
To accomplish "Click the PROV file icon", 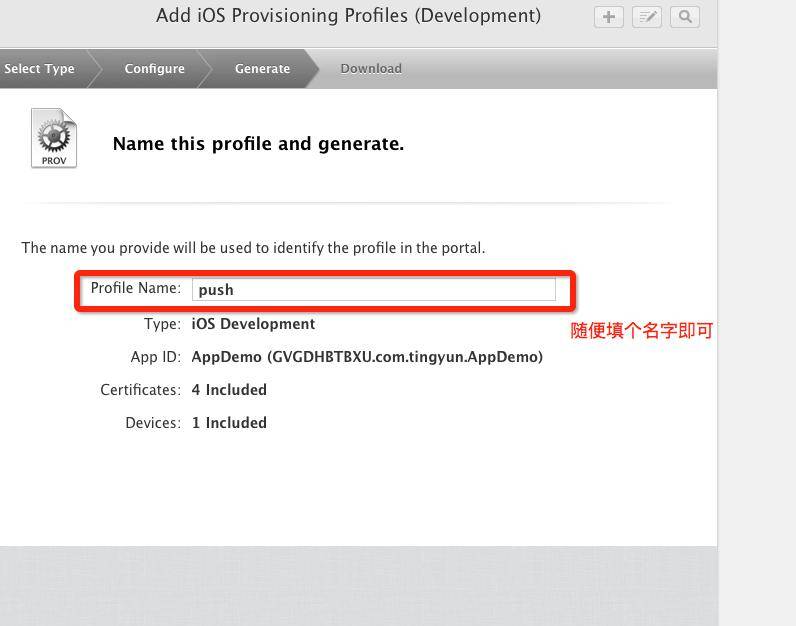I will pos(54,138).
